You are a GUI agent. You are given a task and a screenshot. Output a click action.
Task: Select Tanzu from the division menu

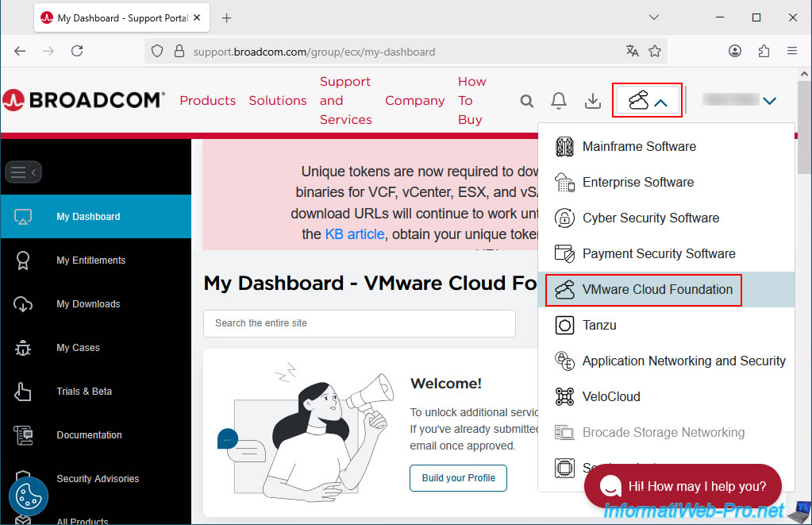click(x=599, y=325)
